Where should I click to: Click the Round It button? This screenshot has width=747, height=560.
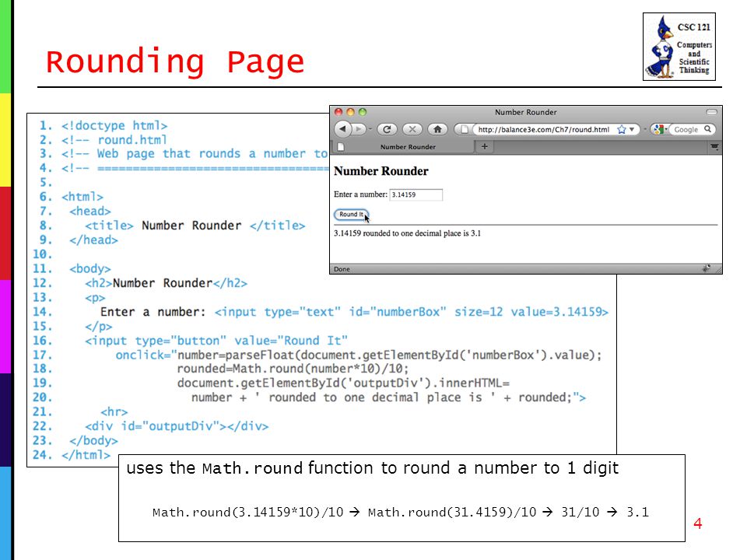coord(351,215)
